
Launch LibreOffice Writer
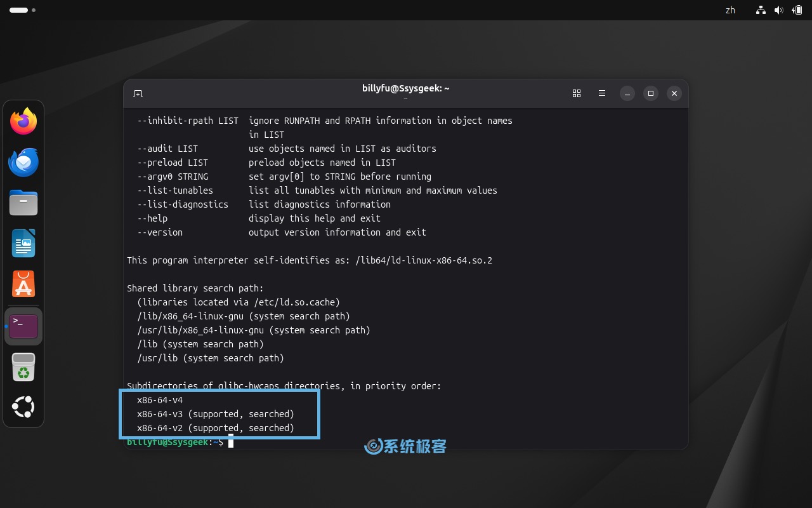23,243
